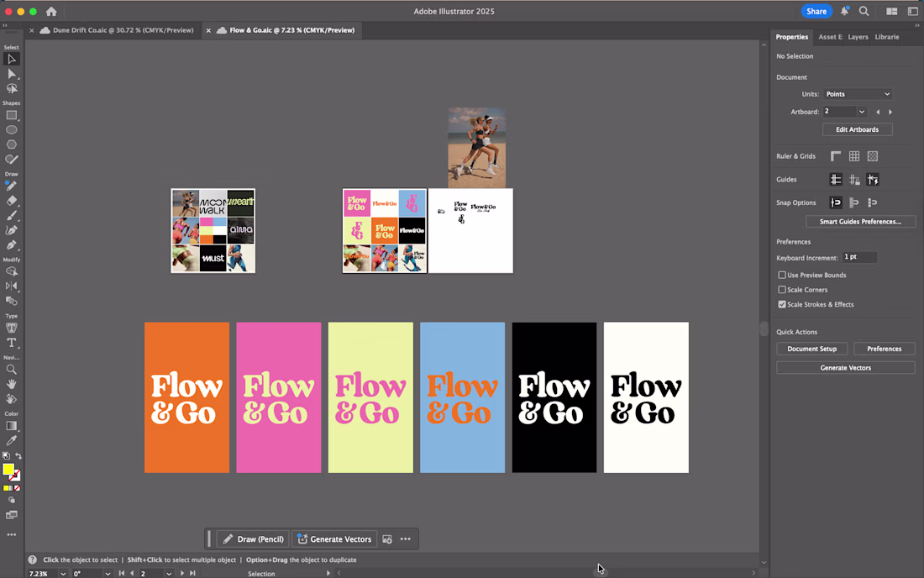Open more options in contextual task bar
924x578 pixels.
[x=406, y=539]
